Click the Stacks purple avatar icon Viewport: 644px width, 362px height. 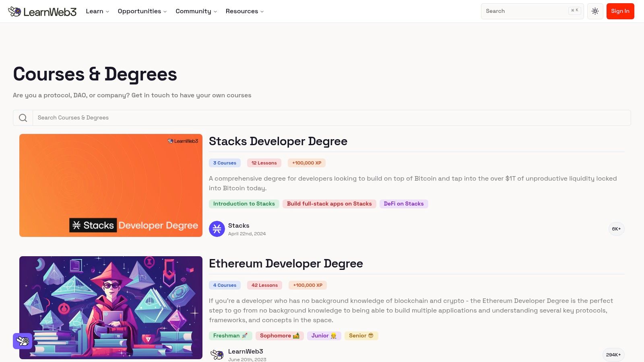coord(217,229)
